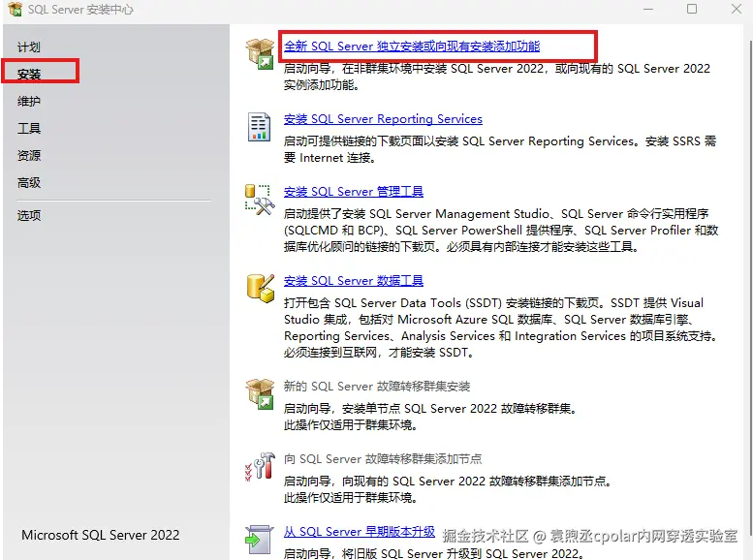Click 向 SQL Server 故障转移群集添加节点 text
This screenshot has height=560, width=753.
(383, 458)
